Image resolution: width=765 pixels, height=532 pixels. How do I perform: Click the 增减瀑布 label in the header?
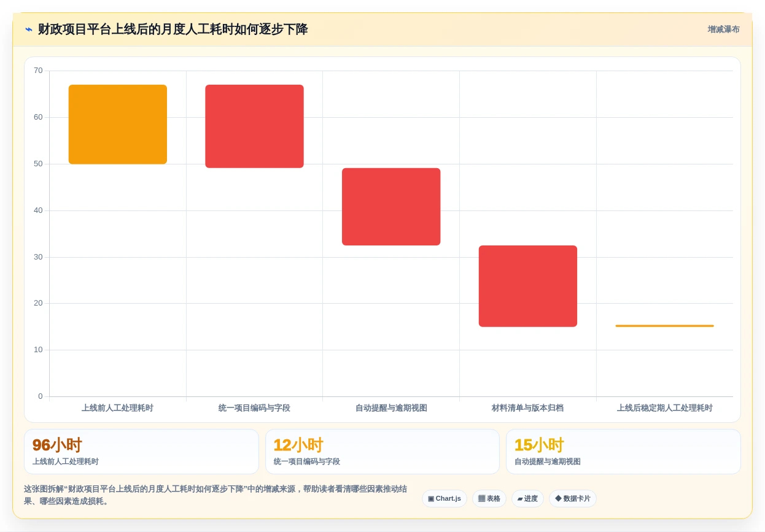tap(723, 29)
